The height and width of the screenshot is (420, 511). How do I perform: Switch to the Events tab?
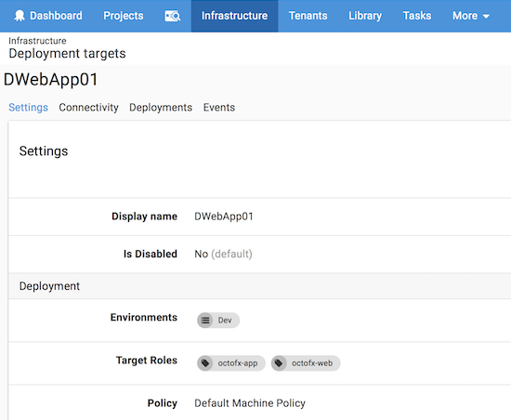pos(219,108)
